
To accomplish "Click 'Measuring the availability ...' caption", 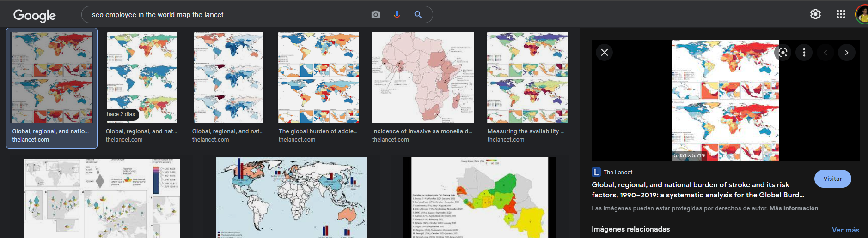I will coord(526,131).
